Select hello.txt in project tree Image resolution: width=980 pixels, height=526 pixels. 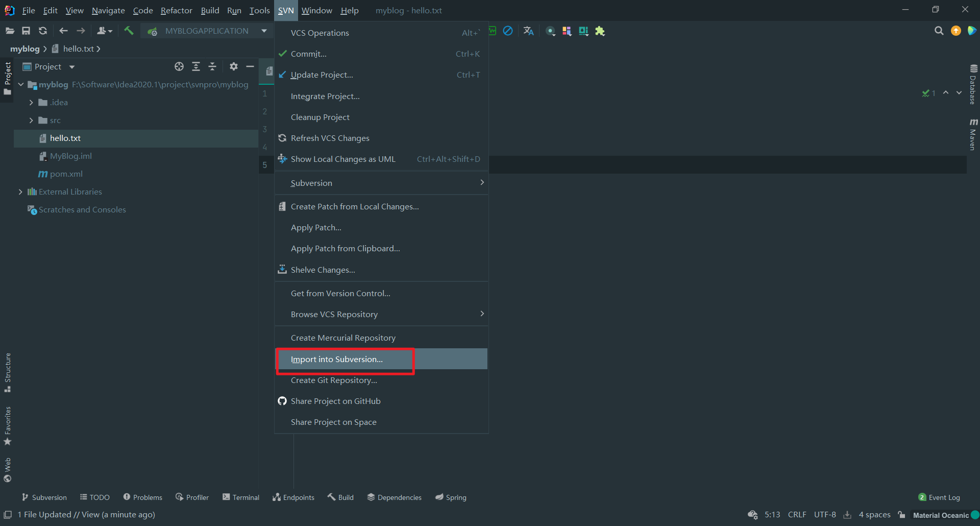pyautogui.click(x=136, y=138)
